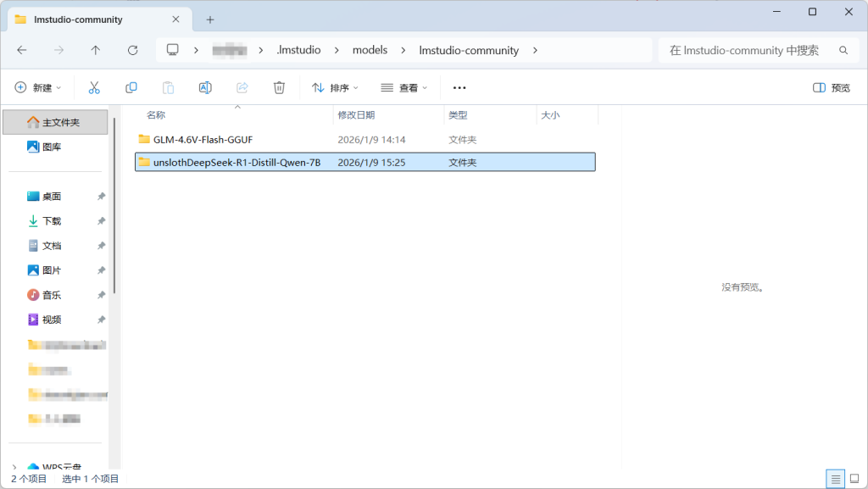Click the Rename icon in toolbar

tap(205, 87)
